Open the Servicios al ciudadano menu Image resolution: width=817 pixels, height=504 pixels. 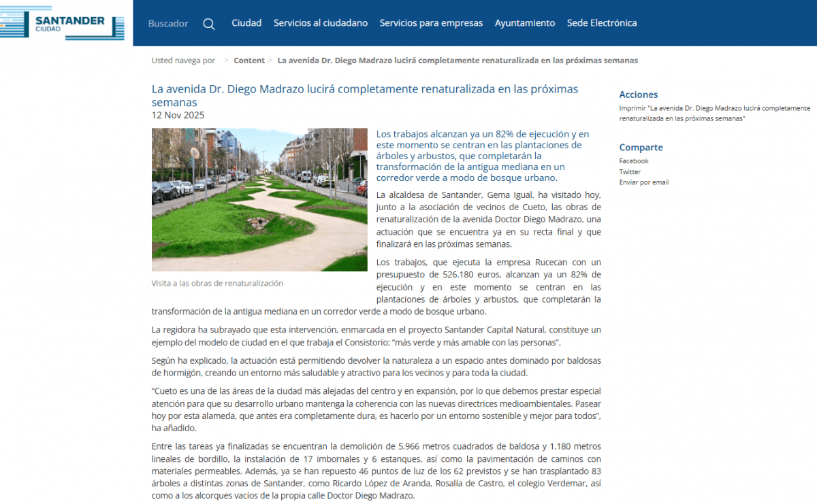point(320,23)
